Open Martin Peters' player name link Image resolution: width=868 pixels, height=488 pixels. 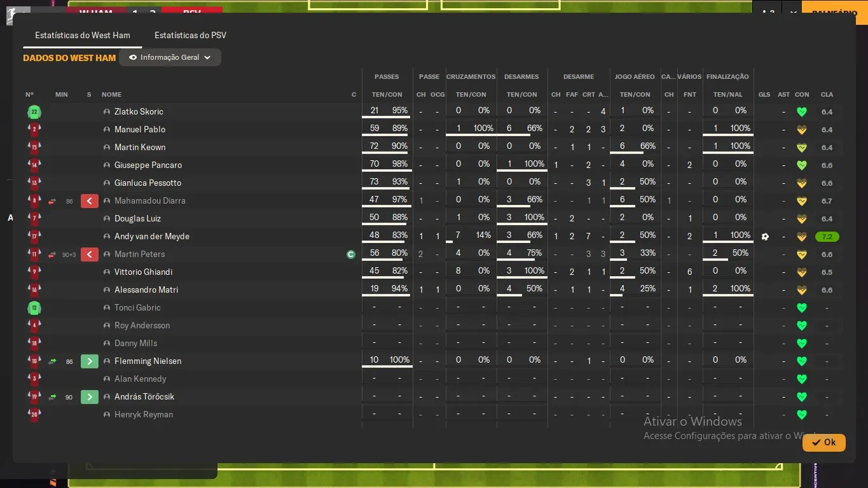(x=139, y=254)
